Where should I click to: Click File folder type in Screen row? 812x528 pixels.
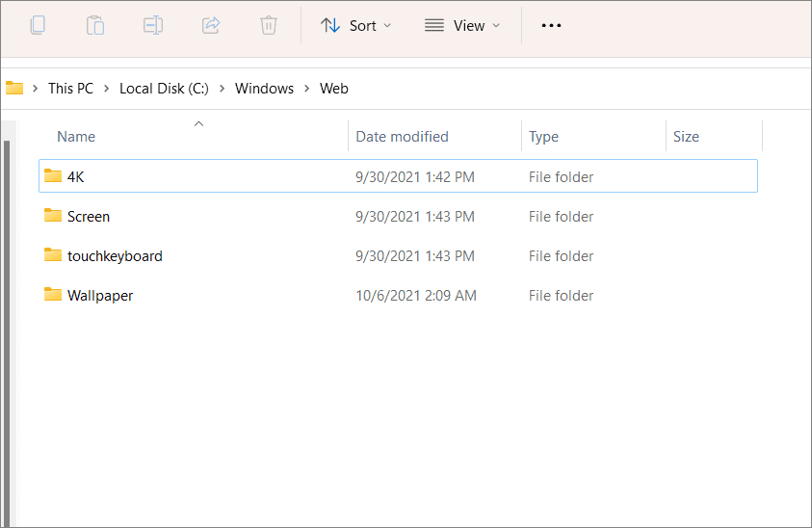point(561,217)
